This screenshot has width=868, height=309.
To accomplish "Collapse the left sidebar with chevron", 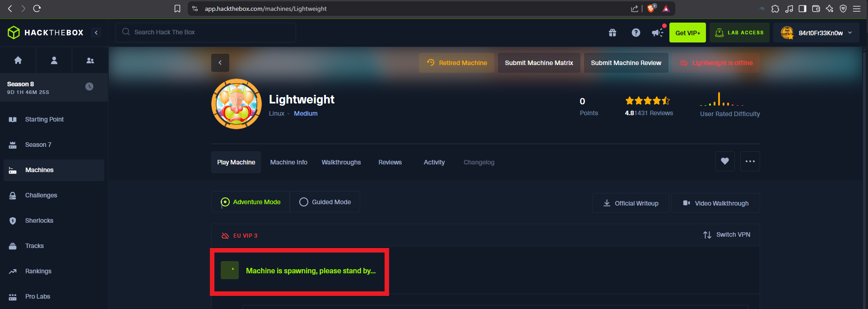I will (96, 33).
